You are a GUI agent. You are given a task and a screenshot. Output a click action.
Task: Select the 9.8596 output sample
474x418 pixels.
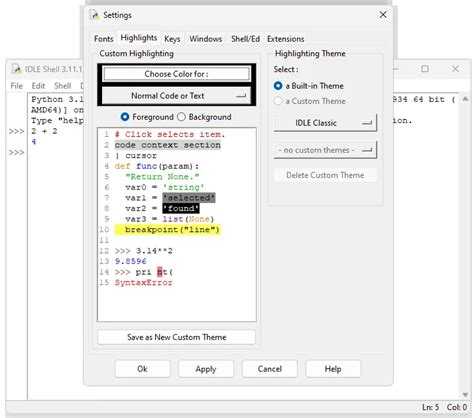click(130, 261)
